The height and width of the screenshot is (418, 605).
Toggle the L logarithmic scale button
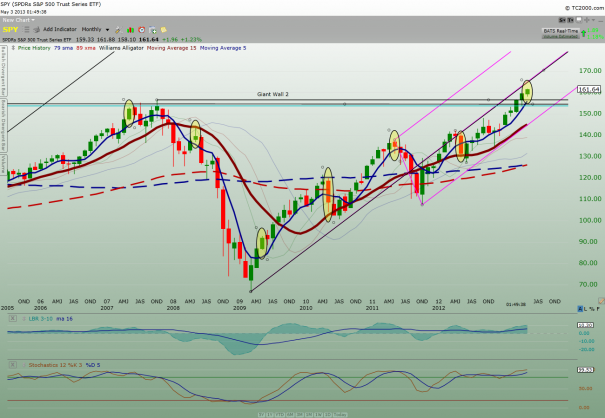click(586, 309)
